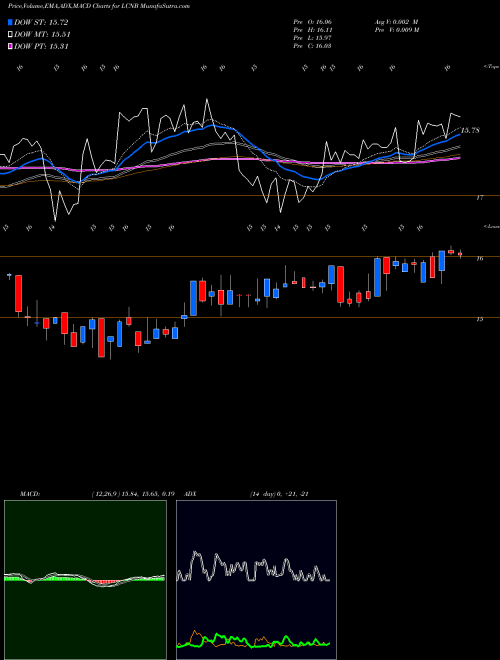
Task: Select the 'DOW PT: 15.31' legend text
Action: click(41, 46)
